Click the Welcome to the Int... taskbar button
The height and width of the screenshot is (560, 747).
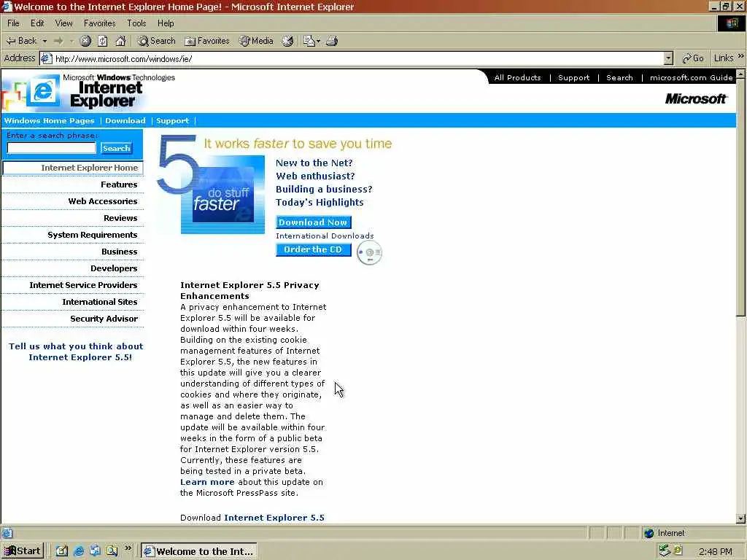coord(198,551)
